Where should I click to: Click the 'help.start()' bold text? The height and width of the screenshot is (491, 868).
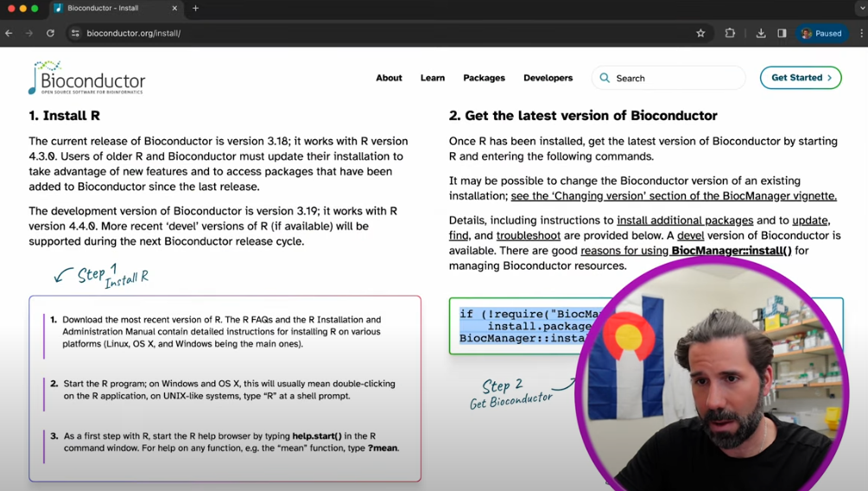317,437
